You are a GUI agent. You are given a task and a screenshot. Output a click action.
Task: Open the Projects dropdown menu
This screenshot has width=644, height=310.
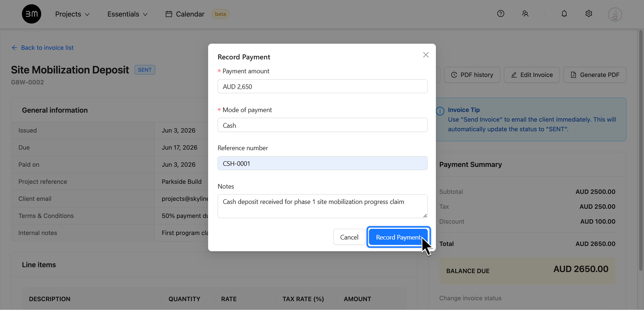tap(72, 14)
